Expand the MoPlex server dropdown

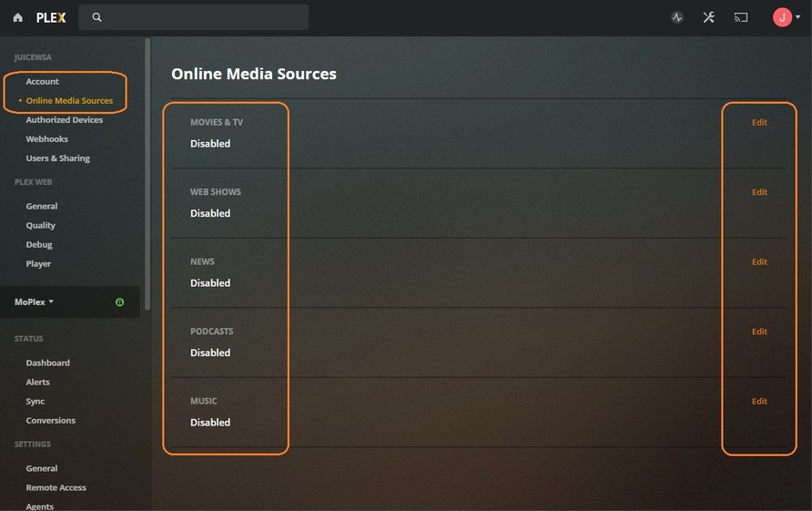(x=35, y=301)
